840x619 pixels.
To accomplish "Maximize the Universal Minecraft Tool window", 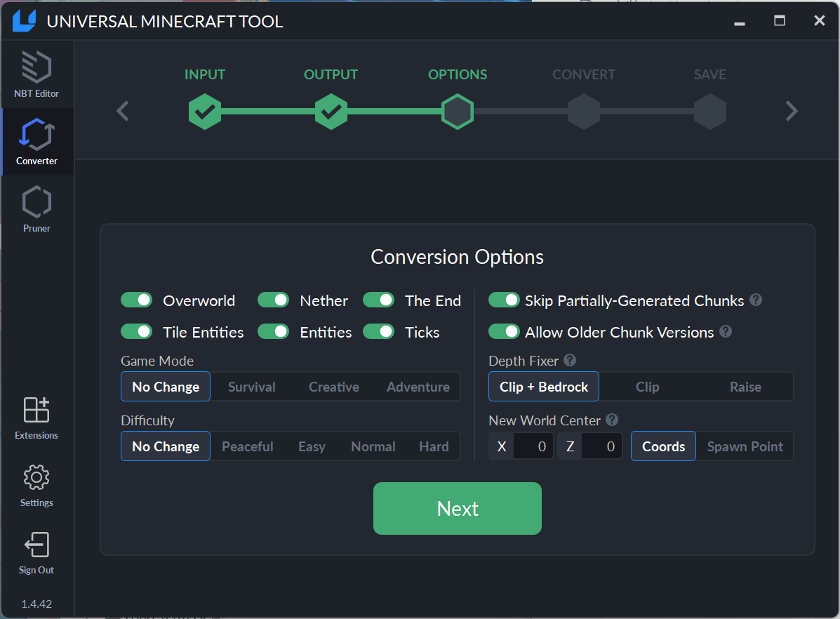I will click(x=780, y=20).
